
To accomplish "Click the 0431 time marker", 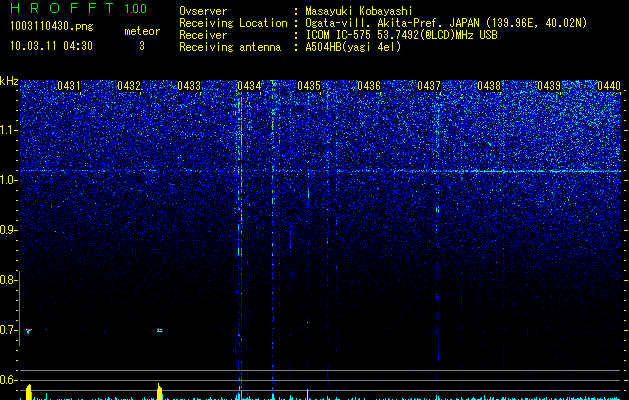I will (x=69, y=86).
